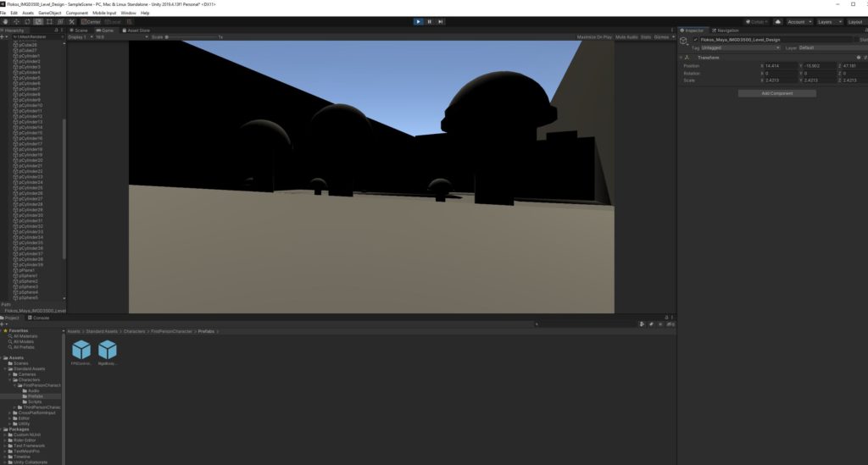Click the Position X input field
This screenshot has height=465, width=868.
(x=777, y=65)
